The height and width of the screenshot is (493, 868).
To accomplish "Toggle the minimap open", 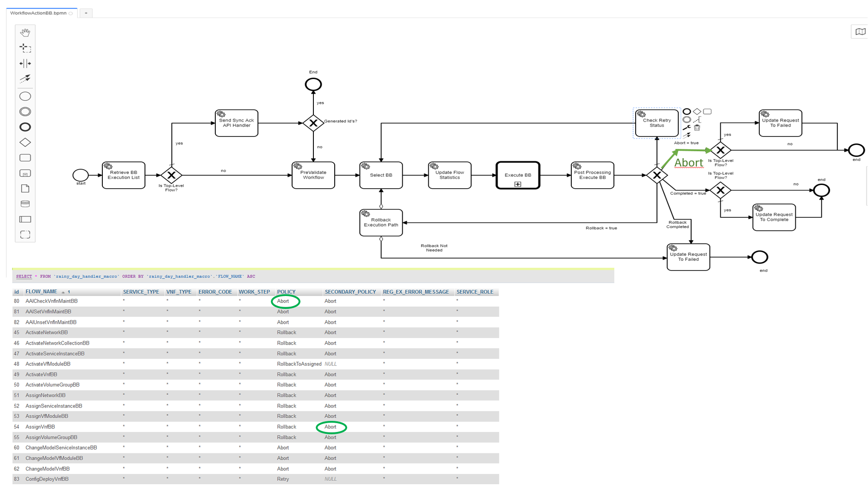I will pyautogui.click(x=860, y=32).
